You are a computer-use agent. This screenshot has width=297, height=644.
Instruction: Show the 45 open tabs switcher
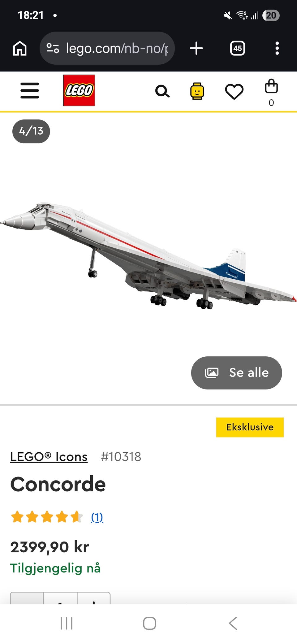[238, 48]
